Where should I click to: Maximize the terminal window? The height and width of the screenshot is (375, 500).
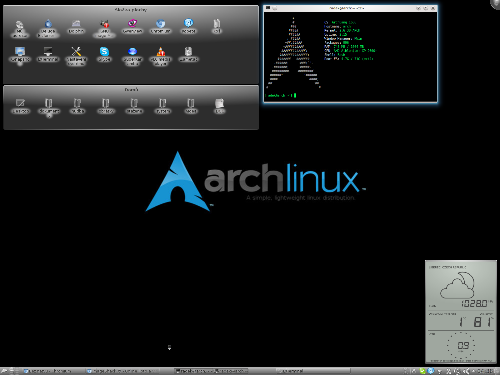tap(426, 8)
